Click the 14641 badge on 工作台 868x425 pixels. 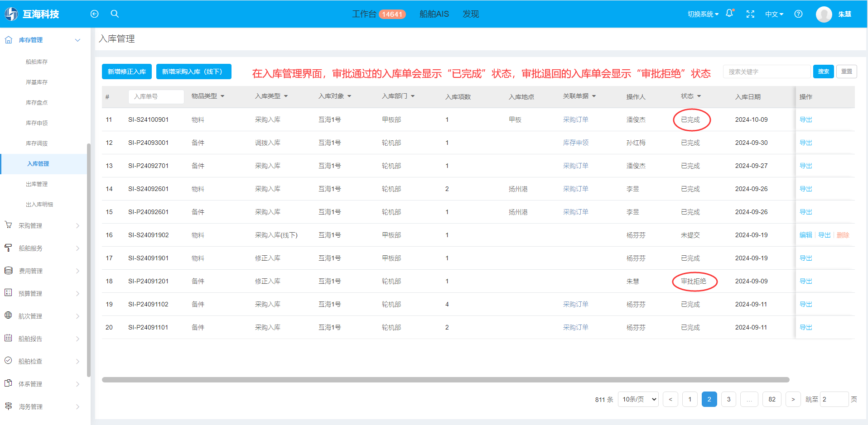(x=392, y=14)
